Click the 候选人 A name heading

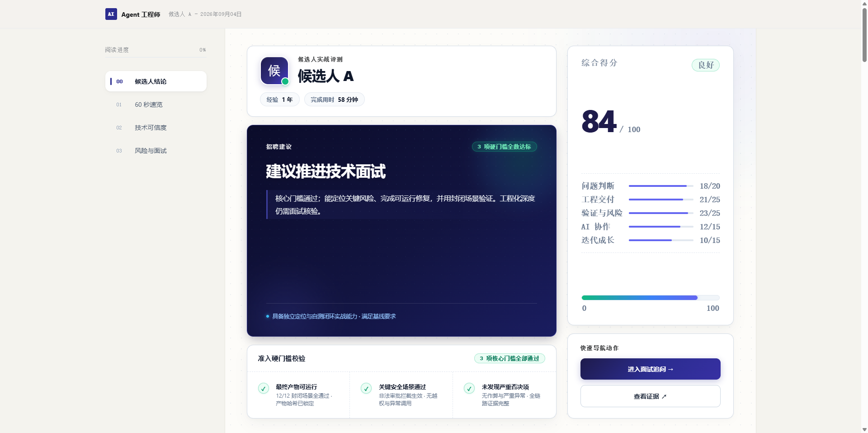pos(325,76)
